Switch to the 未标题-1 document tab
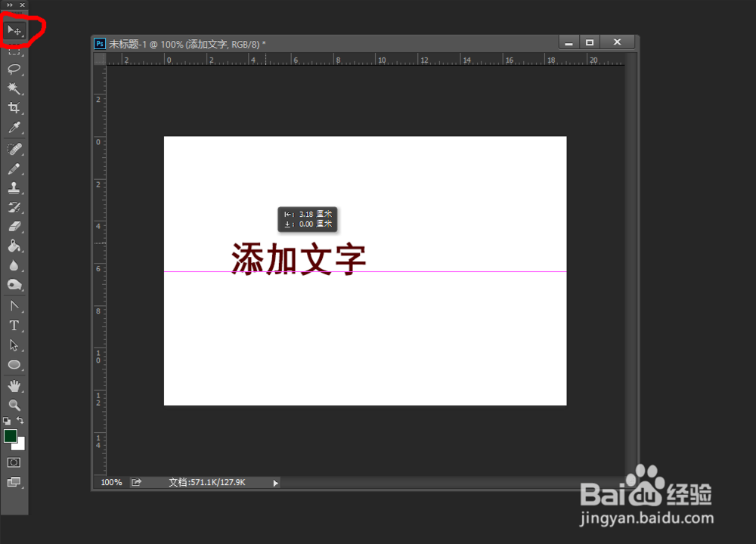The image size is (756, 544). pyautogui.click(x=181, y=44)
